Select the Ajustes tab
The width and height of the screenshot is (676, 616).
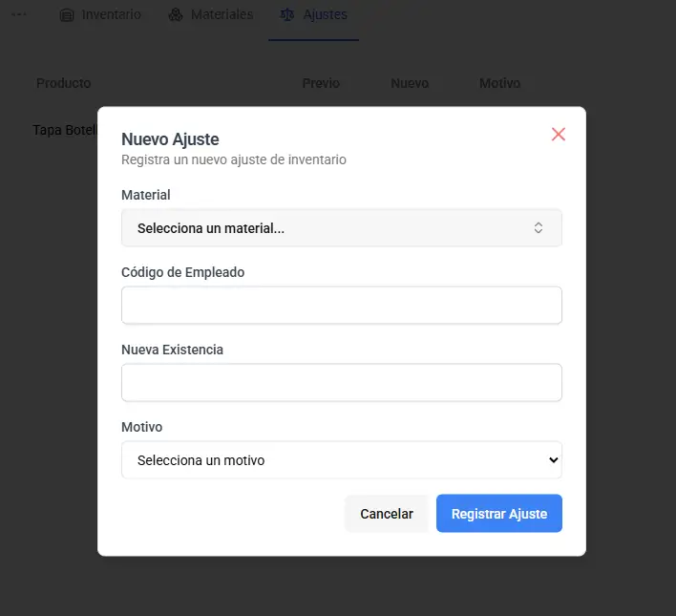(x=313, y=14)
